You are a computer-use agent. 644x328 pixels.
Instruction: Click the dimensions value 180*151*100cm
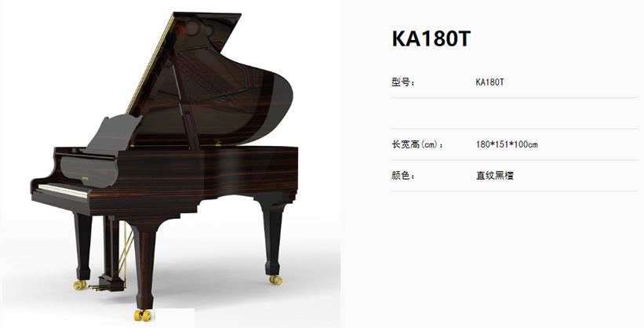point(507,144)
